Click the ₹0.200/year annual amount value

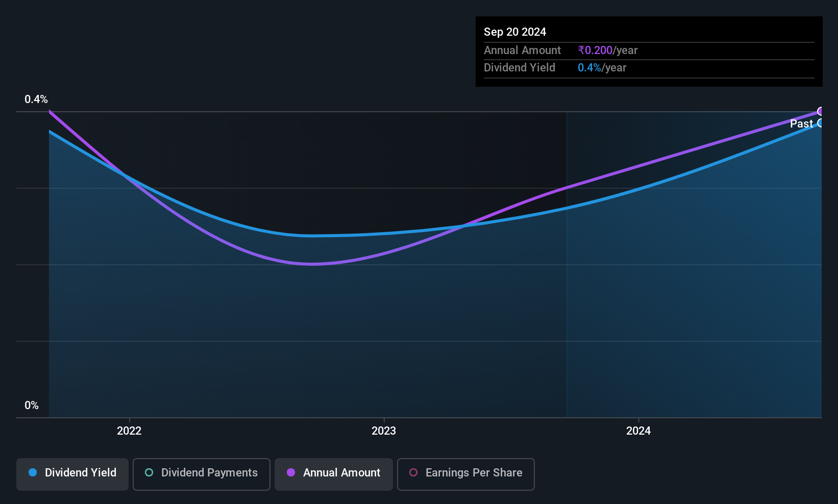608,50
